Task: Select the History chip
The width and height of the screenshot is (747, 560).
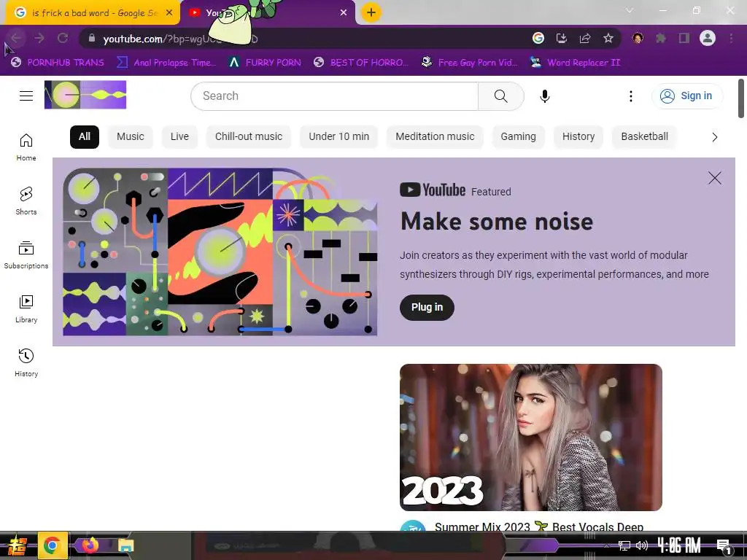Action: pos(578,136)
